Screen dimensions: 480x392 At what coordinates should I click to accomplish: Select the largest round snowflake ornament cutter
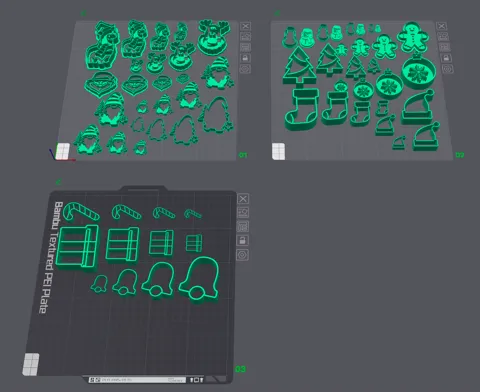pyautogui.click(x=418, y=72)
